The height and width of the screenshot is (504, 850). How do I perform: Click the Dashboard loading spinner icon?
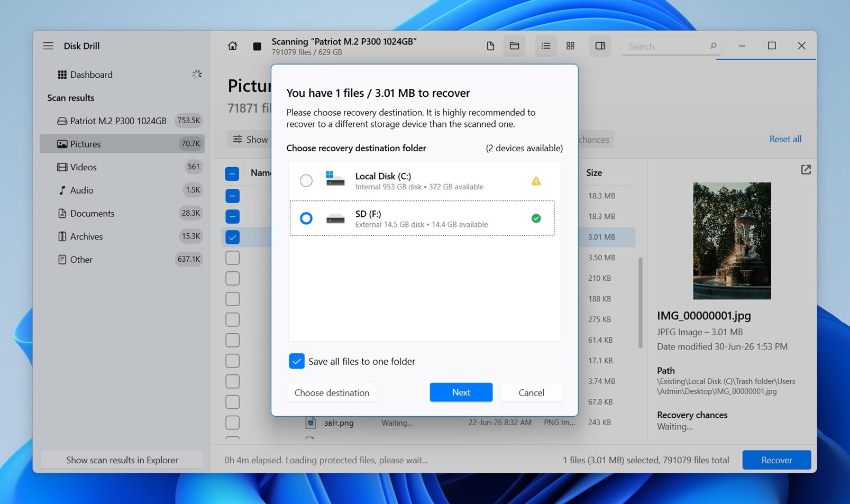click(197, 75)
